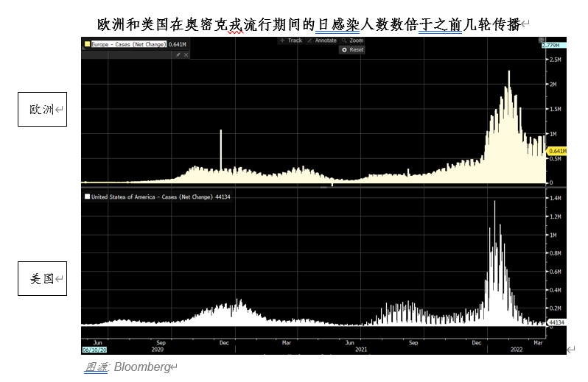This screenshot has width=588, height=382.
Task: Click the 2022 year label on time axis
Action: point(517,350)
